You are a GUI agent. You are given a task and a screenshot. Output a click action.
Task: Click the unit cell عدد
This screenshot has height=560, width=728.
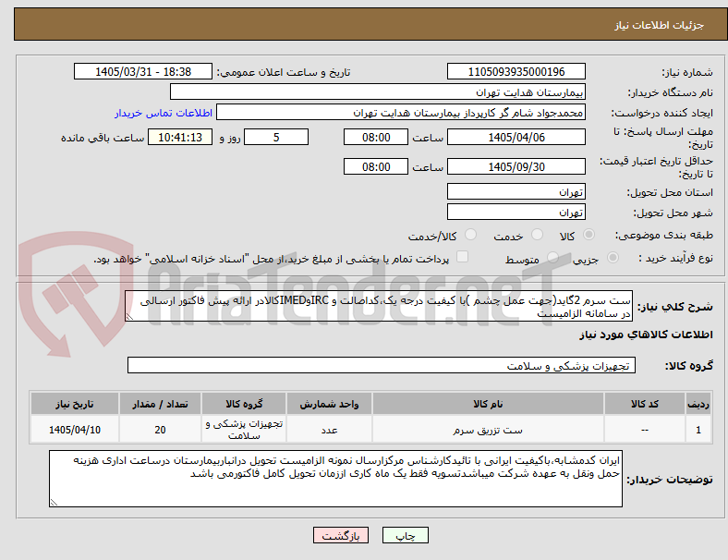[329, 430]
